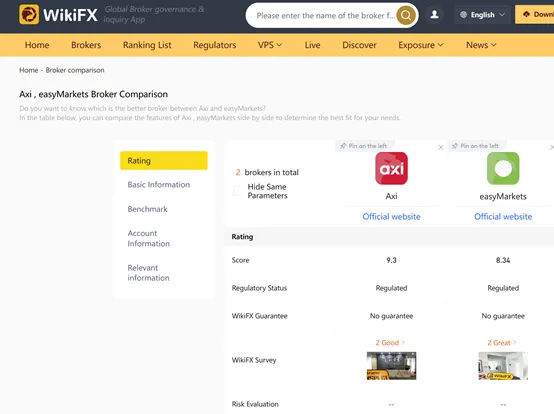Open the Live page
This screenshot has height=414, width=554.
312,45
